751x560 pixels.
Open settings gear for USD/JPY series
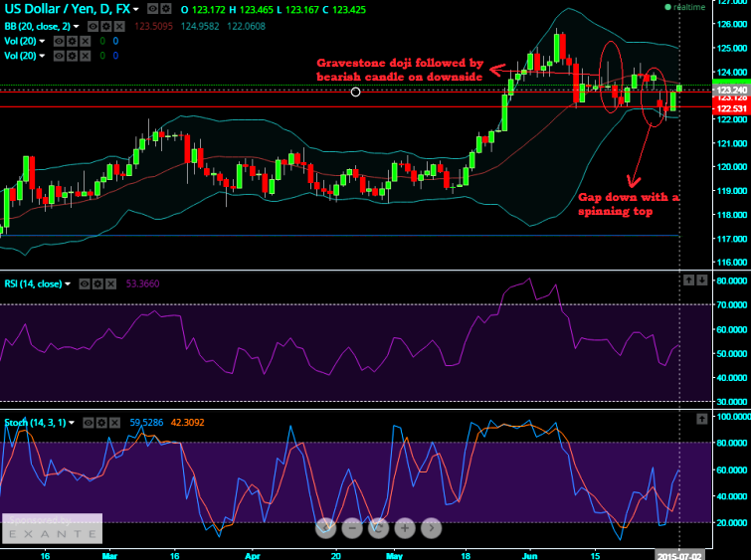tap(166, 9)
